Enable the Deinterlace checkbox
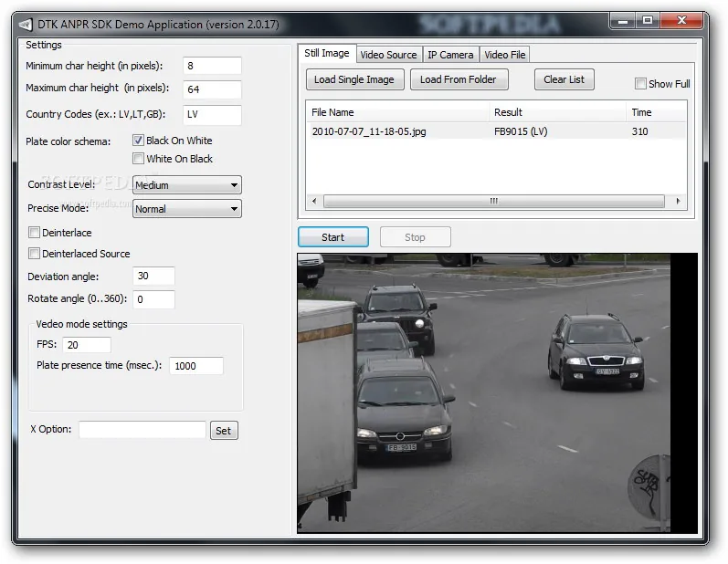728x564 pixels. tap(34, 233)
